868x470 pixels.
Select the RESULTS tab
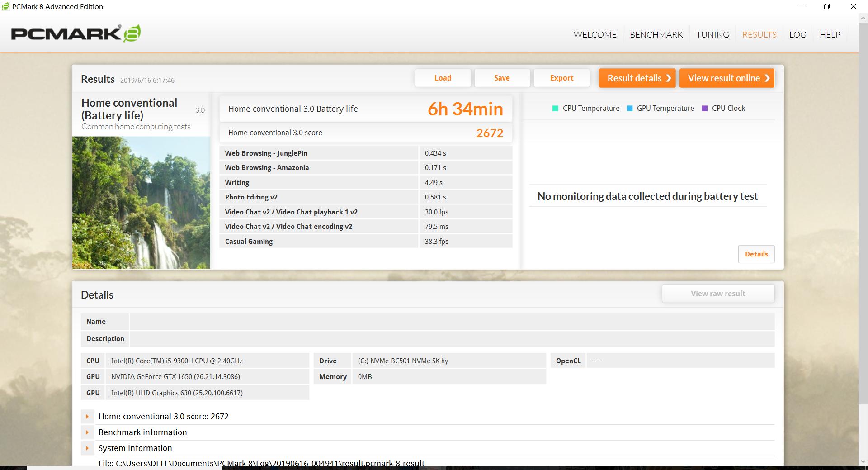(759, 34)
